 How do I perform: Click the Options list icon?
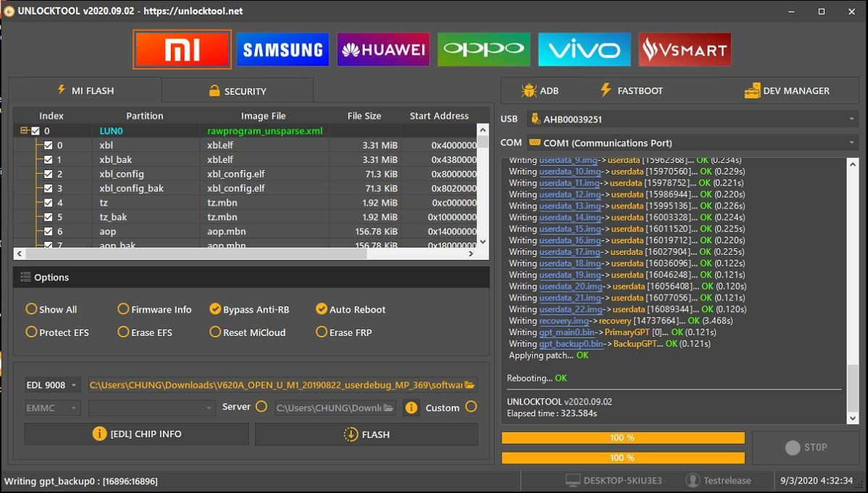pyautogui.click(x=25, y=277)
